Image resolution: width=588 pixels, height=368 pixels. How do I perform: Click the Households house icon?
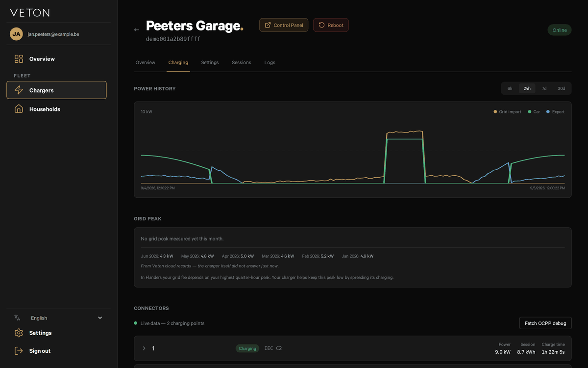click(x=19, y=109)
